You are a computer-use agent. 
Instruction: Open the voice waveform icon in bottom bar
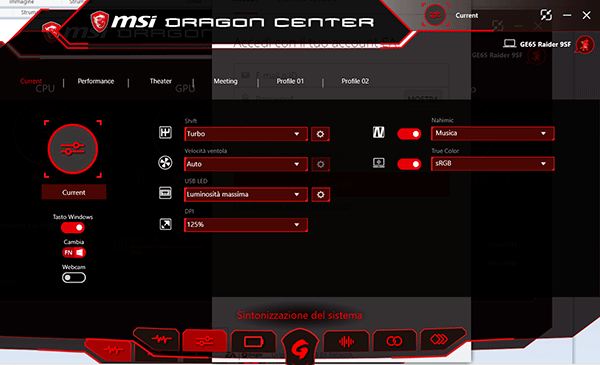pos(346,341)
